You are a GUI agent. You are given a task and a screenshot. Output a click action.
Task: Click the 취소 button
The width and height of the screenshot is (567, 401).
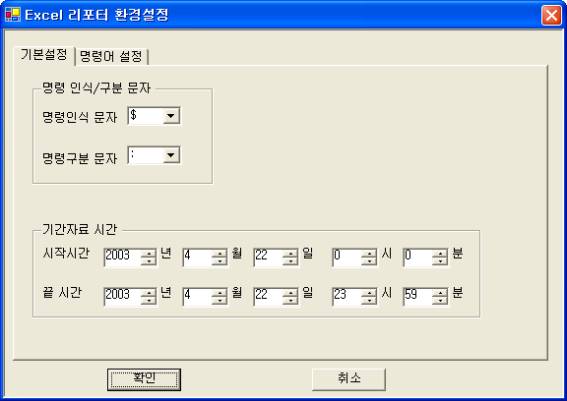tap(349, 379)
